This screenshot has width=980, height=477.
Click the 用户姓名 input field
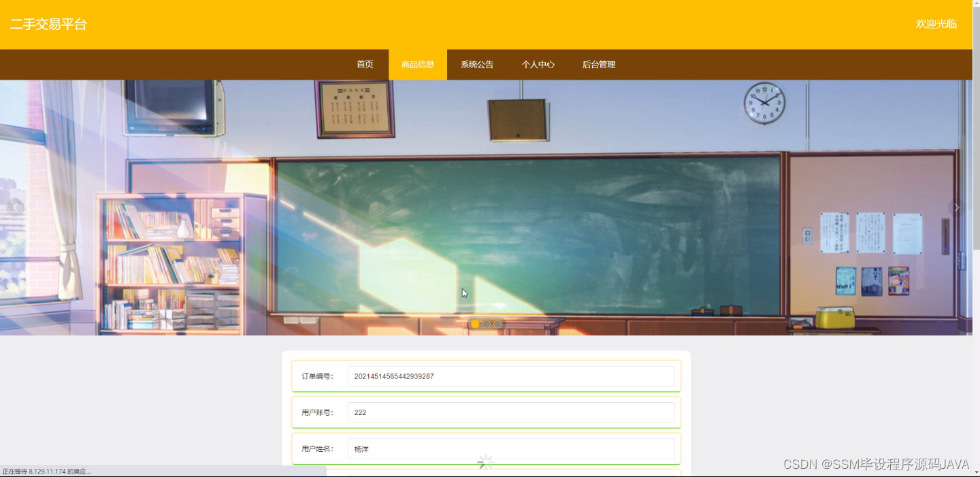click(511, 449)
